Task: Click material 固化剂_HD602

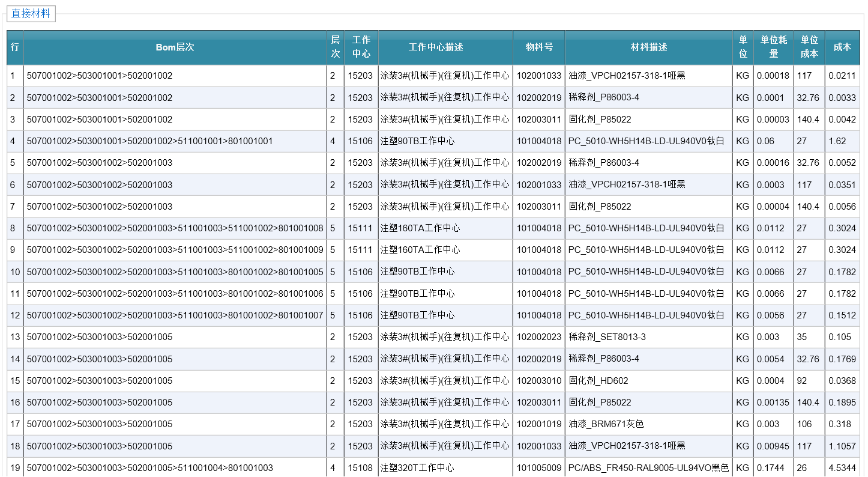Action: click(598, 381)
